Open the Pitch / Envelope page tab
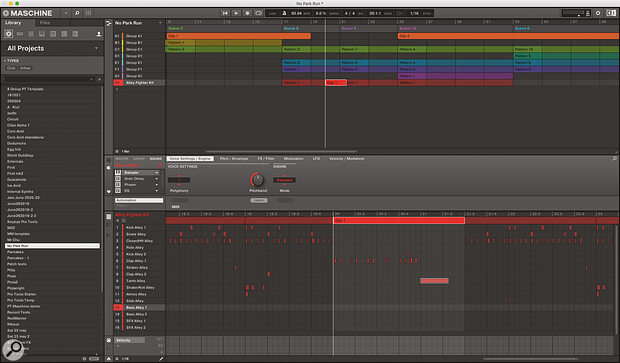 point(234,159)
